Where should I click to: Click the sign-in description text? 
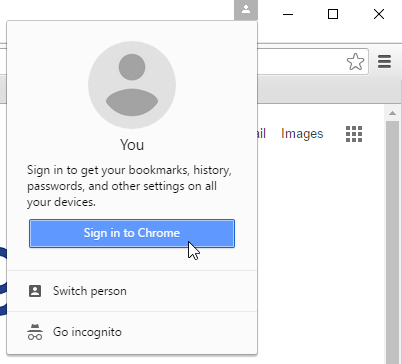[x=129, y=186]
